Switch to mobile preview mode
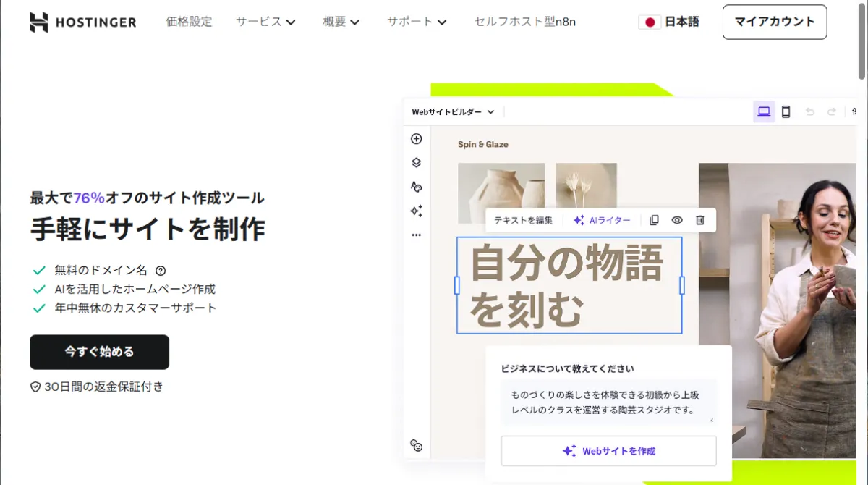The height and width of the screenshot is (485, 868). click(786, 111)
